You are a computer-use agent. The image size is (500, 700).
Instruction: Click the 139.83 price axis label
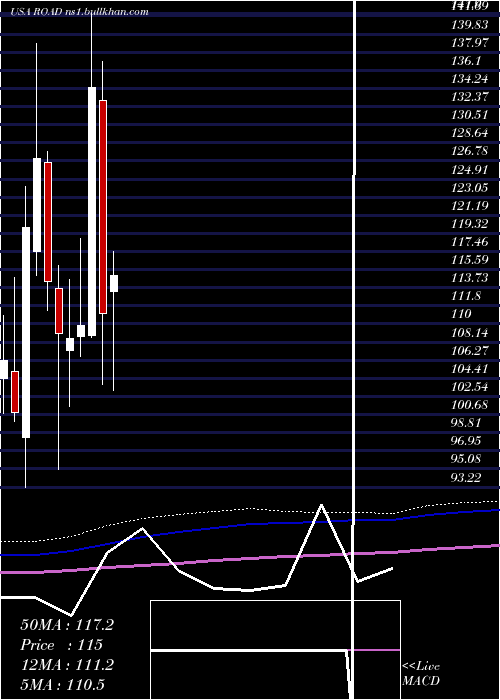click(470, 25)
